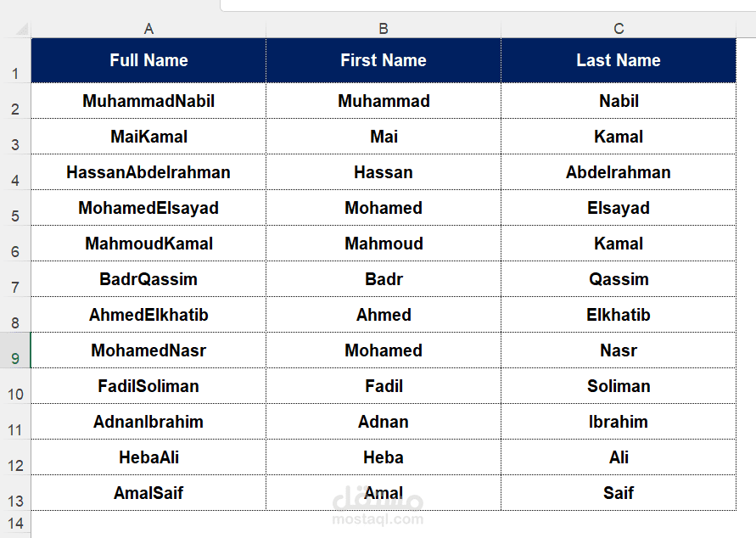756x538 pixels.
Task: Select the MohamedNasr full name cell
Action: click(148, 350)
